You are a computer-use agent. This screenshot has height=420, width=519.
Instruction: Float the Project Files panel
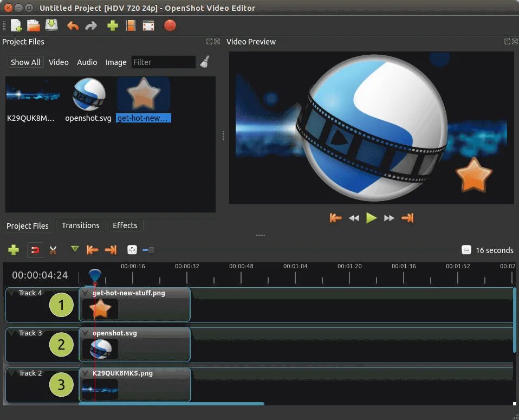pos(209,41)
